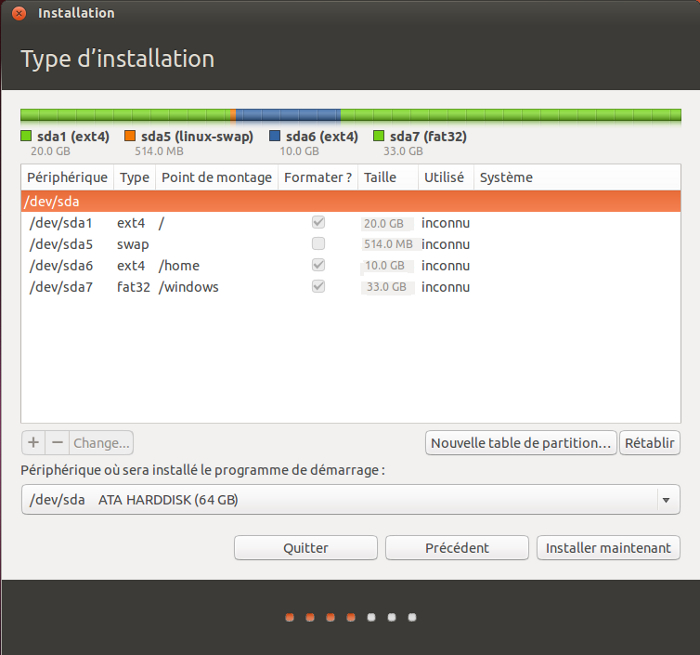
Task: Click the Point de montage column header
Action: click(x=216, y=178)
